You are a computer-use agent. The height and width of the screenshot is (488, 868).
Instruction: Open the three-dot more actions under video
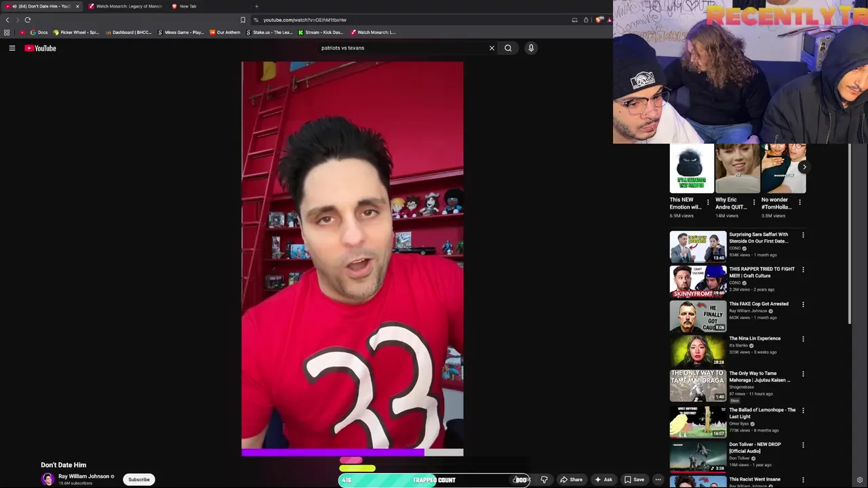[658, 480]
